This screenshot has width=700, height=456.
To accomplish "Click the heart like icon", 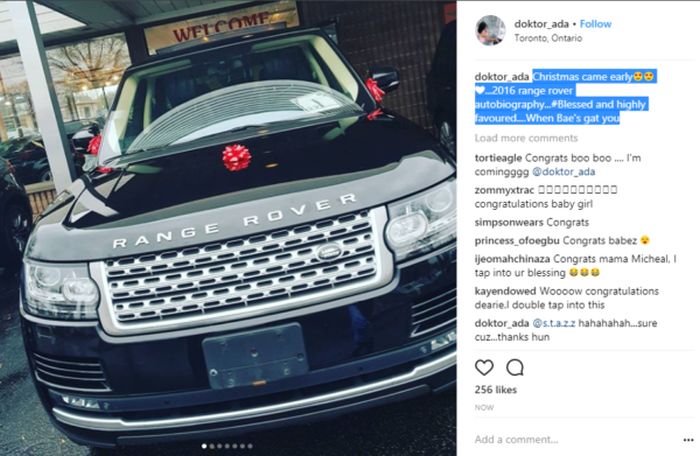I will point(484,368).
